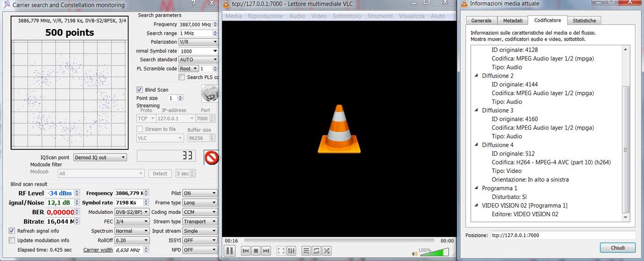Click the Chiudi button
644x261 pixels.
coord(618,247)
